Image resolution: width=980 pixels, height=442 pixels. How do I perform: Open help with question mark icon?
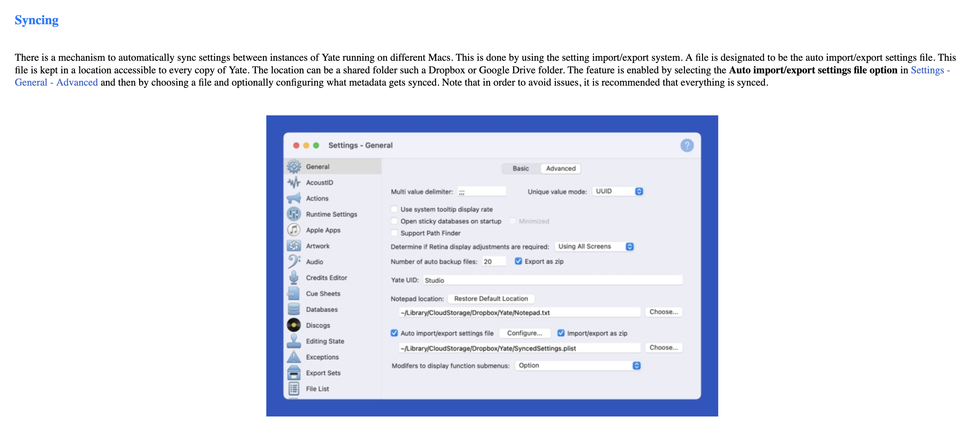coord(687,145)
